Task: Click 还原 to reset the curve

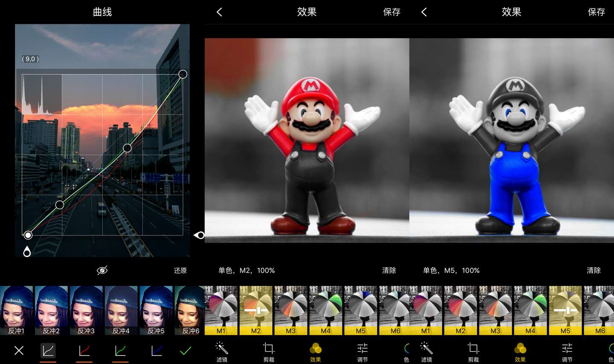Action: [x=180, y=271]
